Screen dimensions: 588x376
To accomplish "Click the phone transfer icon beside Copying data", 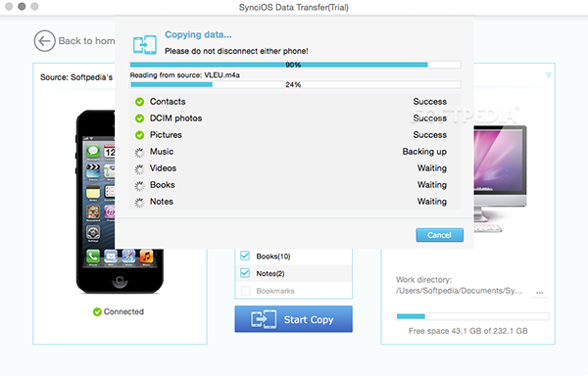I will point(145,45).
